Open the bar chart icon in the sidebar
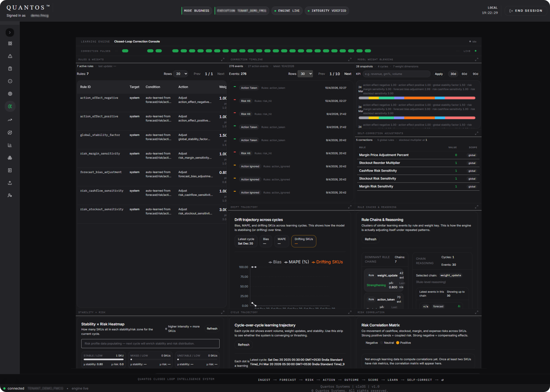 pyautogui.click(x=10, y=145)
